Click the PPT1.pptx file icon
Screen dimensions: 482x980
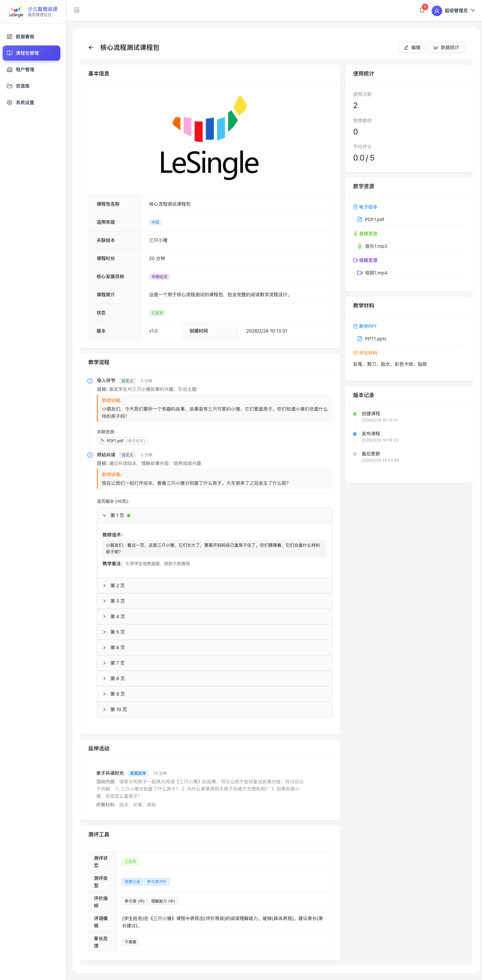[359, 339]
